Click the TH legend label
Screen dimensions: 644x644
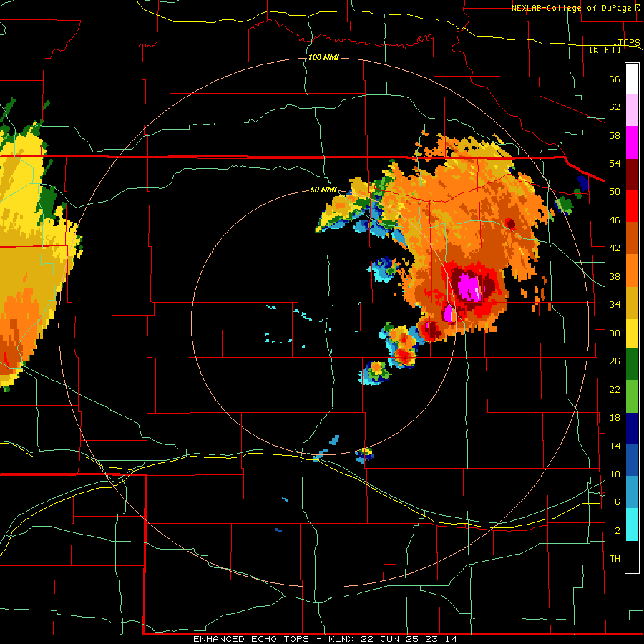coord(615,559)
